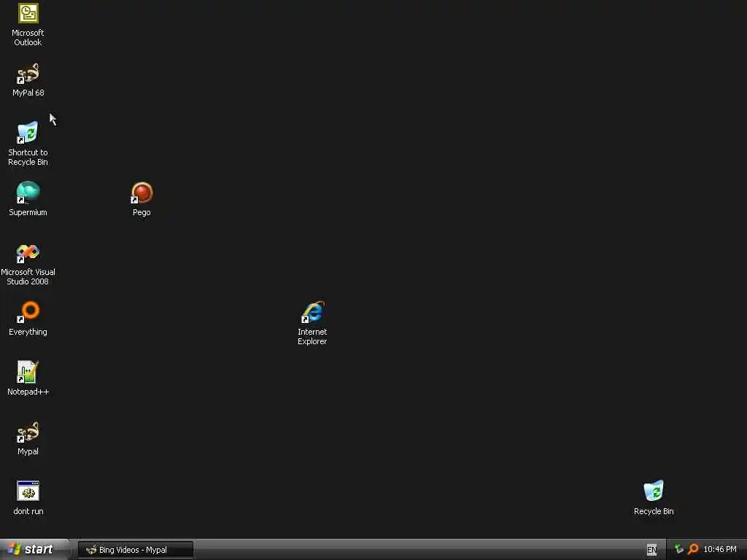747x560 pixels.
Task: Click the Everything magnifier tray icon
Action: tap(693, 549)
